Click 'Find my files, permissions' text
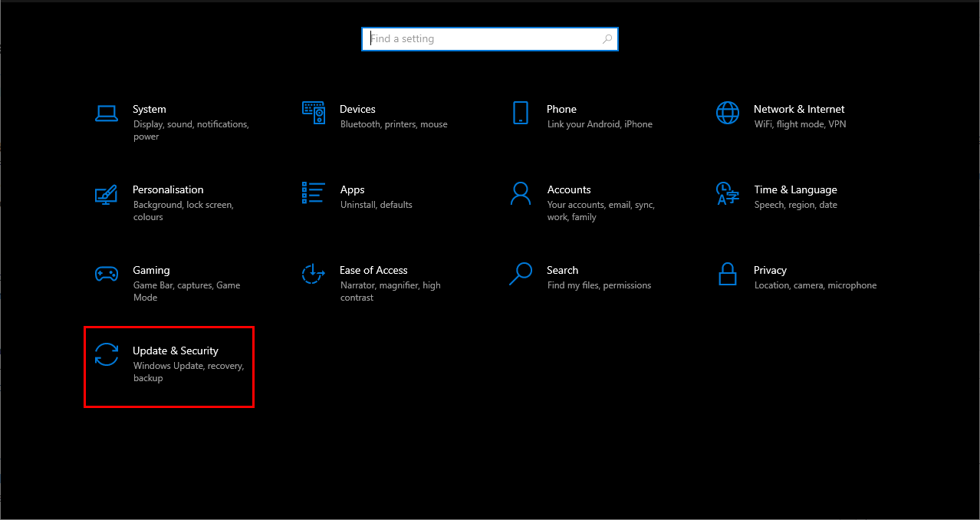Screen dimensions: 980x520 (x=600, y=285)
